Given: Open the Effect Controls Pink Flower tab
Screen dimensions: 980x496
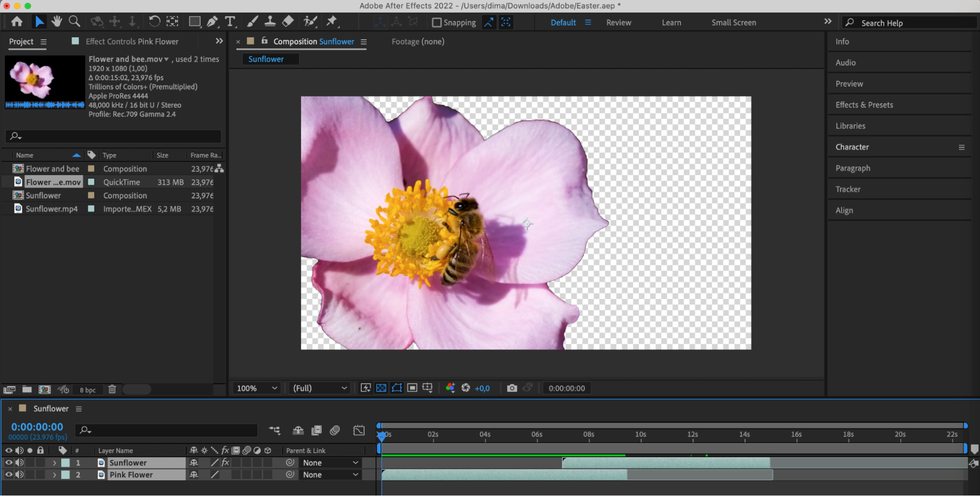Looking at the screenshot, I should click(x=132, y=42).
